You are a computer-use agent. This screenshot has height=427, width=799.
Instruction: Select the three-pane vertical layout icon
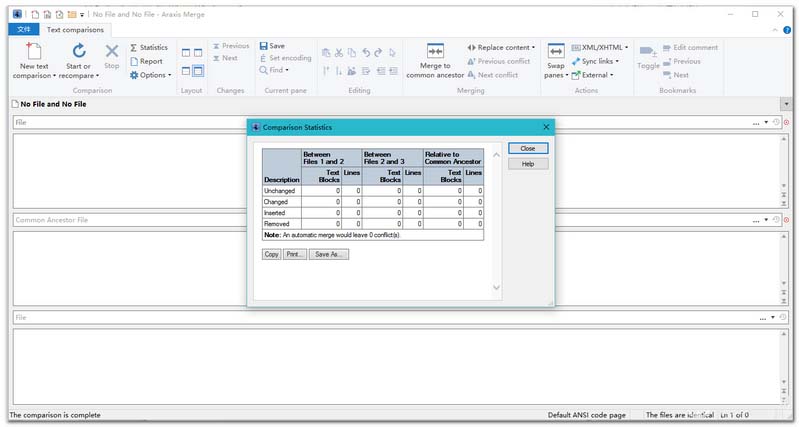click(x=198, y=53)
